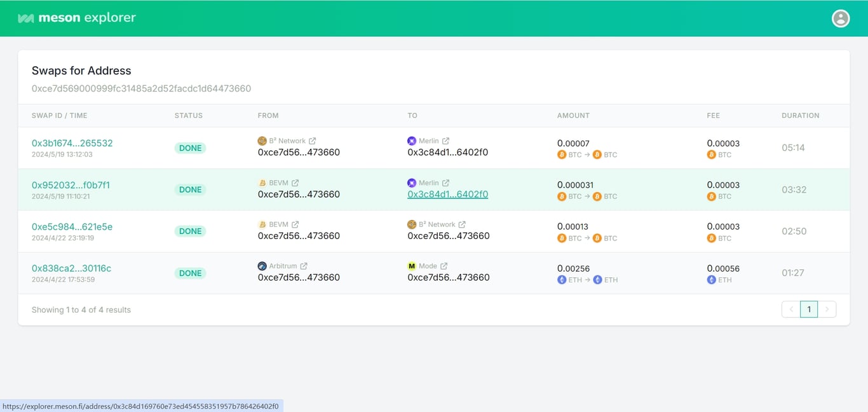This screenshot has height=412, width=868.
Task: Click duration value 03:32
Action: (794, 189)
